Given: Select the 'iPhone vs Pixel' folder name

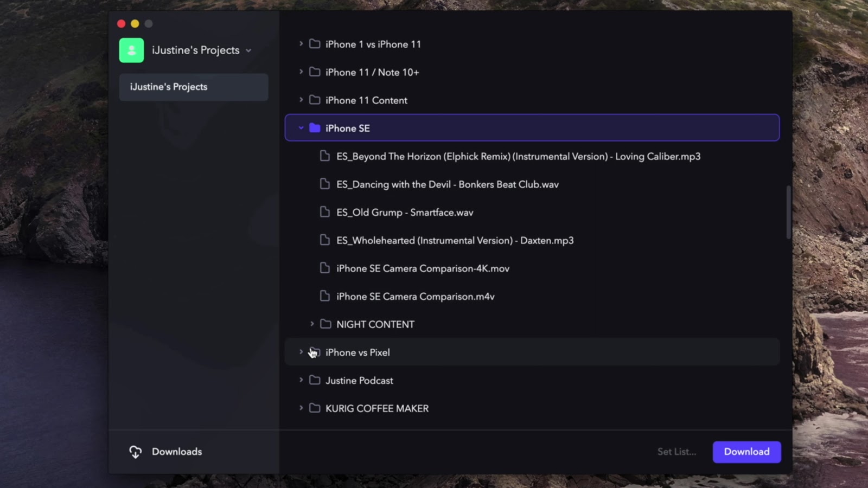Looking at the screenshot, I should [358, 352].
